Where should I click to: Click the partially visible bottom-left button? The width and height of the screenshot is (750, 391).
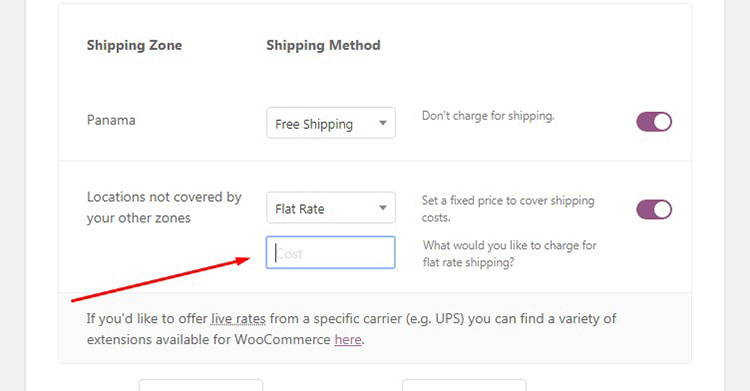[x=201, y=385]
